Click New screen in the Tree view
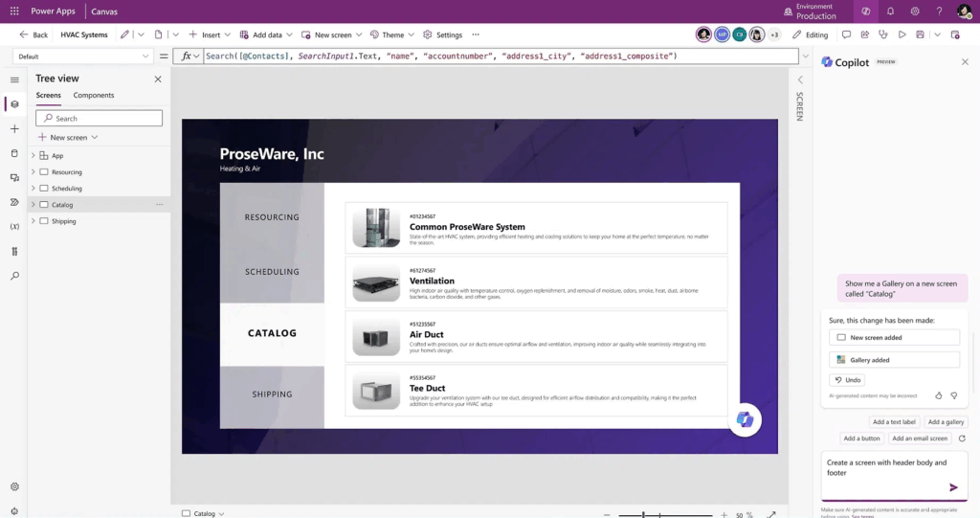The height and width of the screenshot is (518, 980). coord(68,138)
